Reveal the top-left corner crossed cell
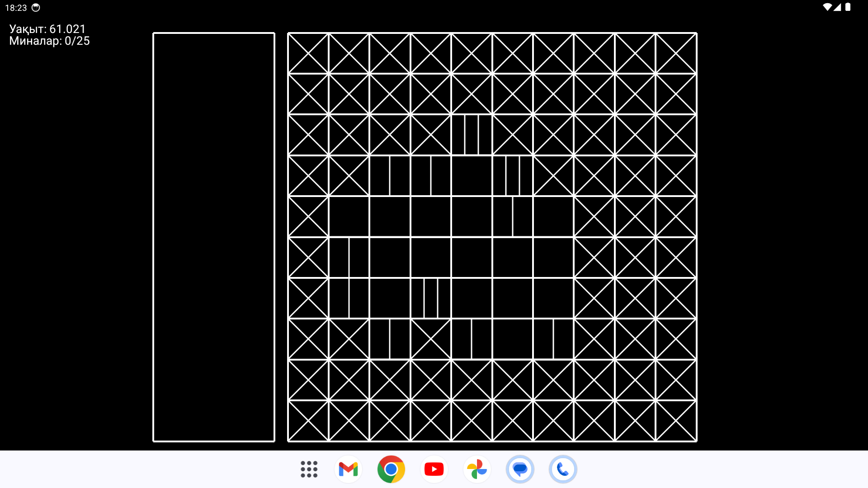Image resolution: width=868 pixels, height=488 pixels. pos(308,53)
